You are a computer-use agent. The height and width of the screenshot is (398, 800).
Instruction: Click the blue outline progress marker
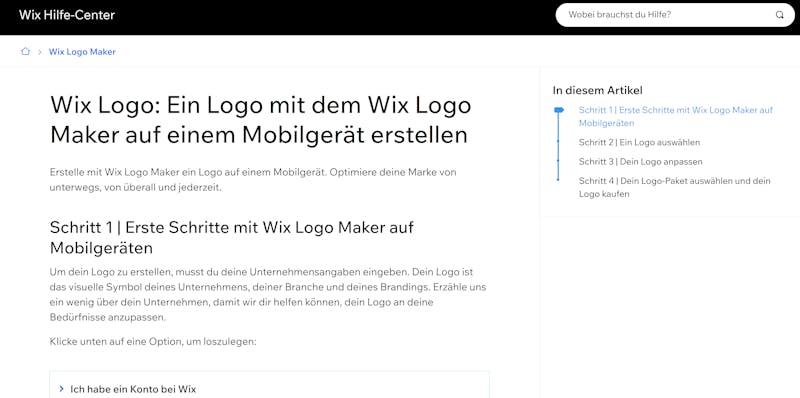(559, 110)
